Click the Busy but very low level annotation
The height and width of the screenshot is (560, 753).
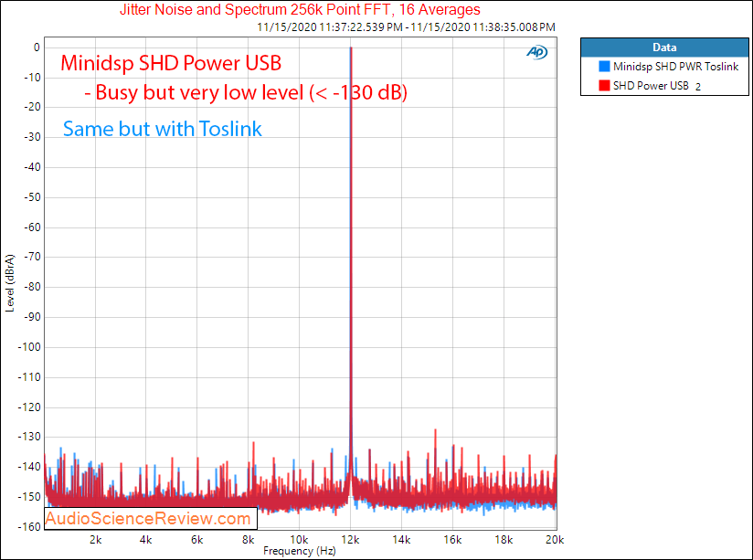point(246,92)
